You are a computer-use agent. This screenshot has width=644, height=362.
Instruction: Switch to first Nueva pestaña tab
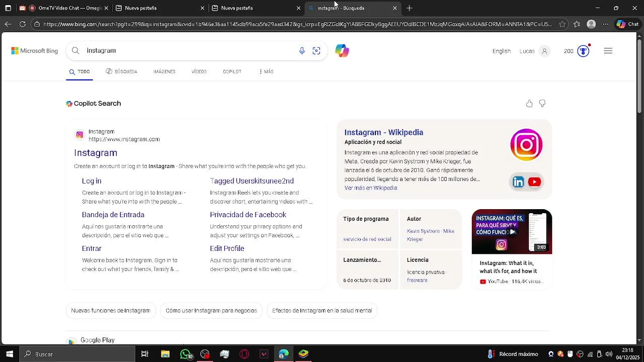click(x=160, y=8)
